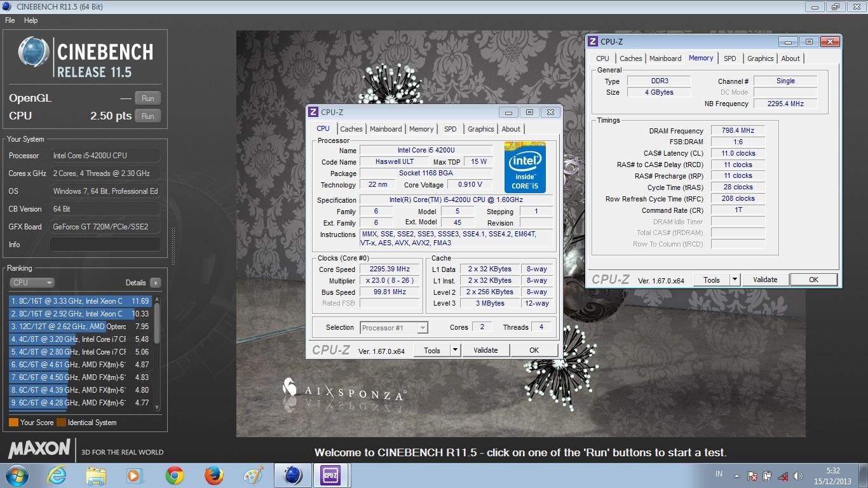
Task: Select ranking entry 6C/6T @ 4.61 GHz
Action: click(80, 365)
